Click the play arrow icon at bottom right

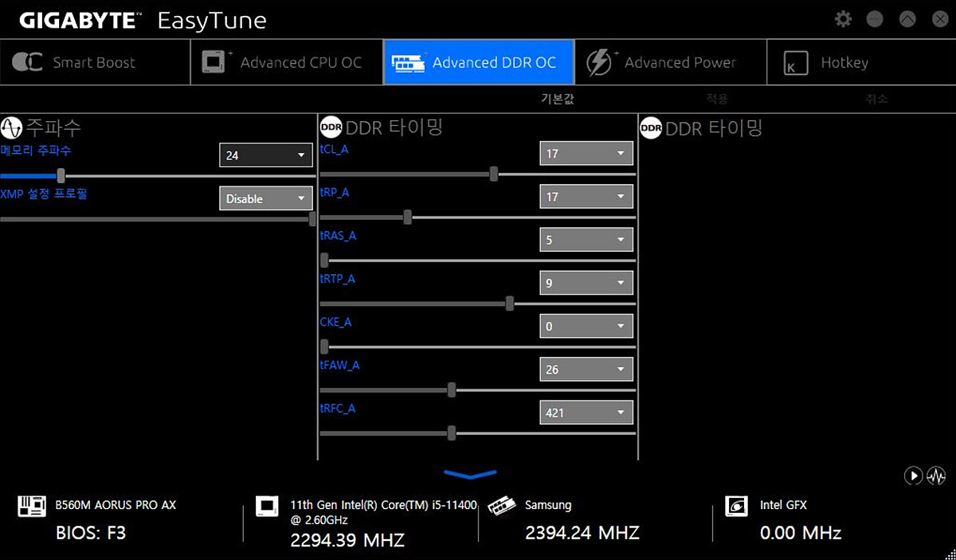point(913,476)
